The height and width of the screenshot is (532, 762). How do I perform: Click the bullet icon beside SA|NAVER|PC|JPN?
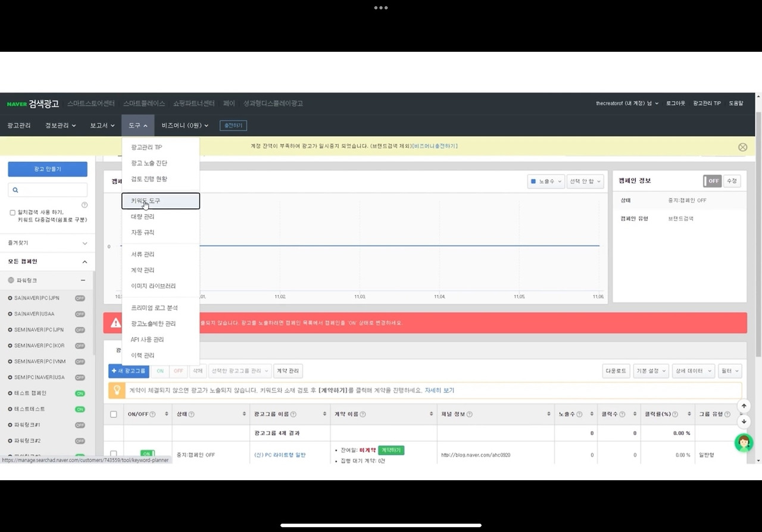tap(10, 298)
